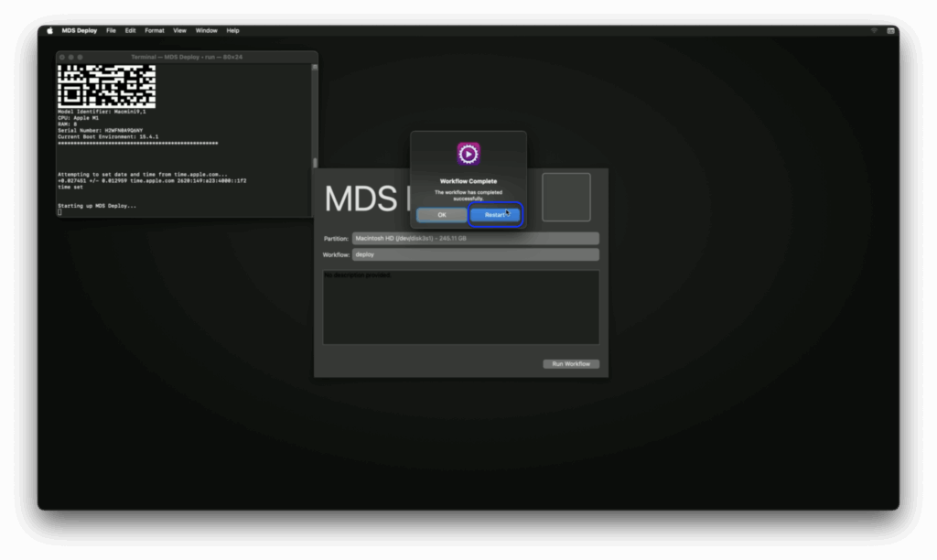
Task: Click the Run Workflow button
Action: click(571, 364)
